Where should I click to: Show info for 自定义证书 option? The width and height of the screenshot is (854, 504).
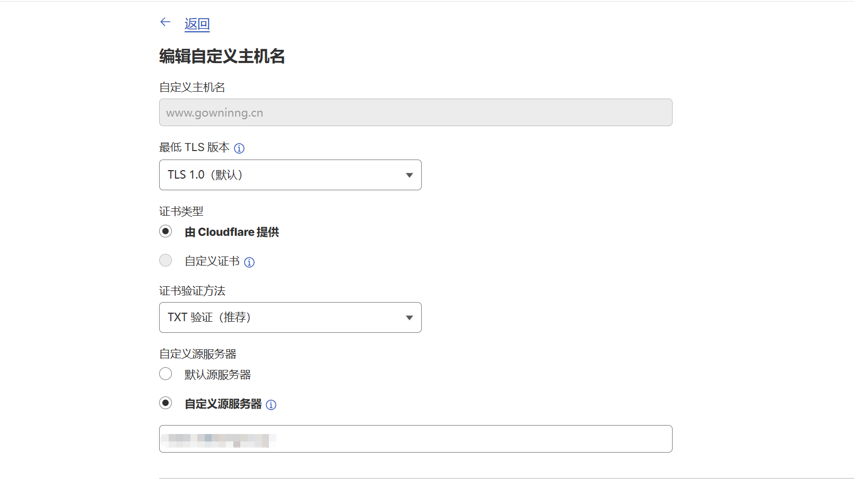[x=249, y=262]
